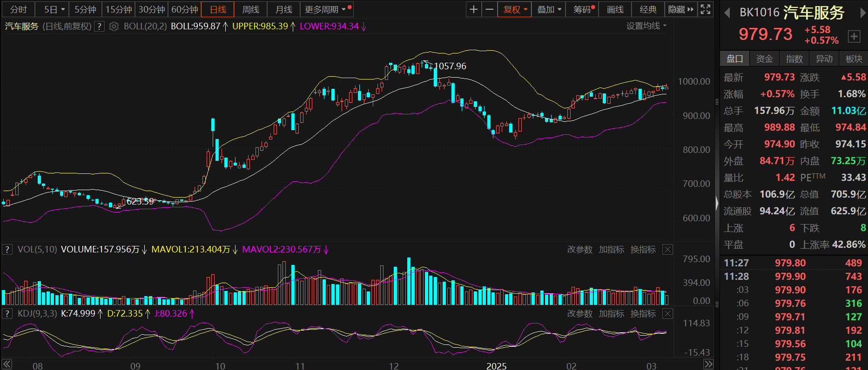
Task: Toggle the 筹码 chip distribution view
Action: tap(582, 9)
